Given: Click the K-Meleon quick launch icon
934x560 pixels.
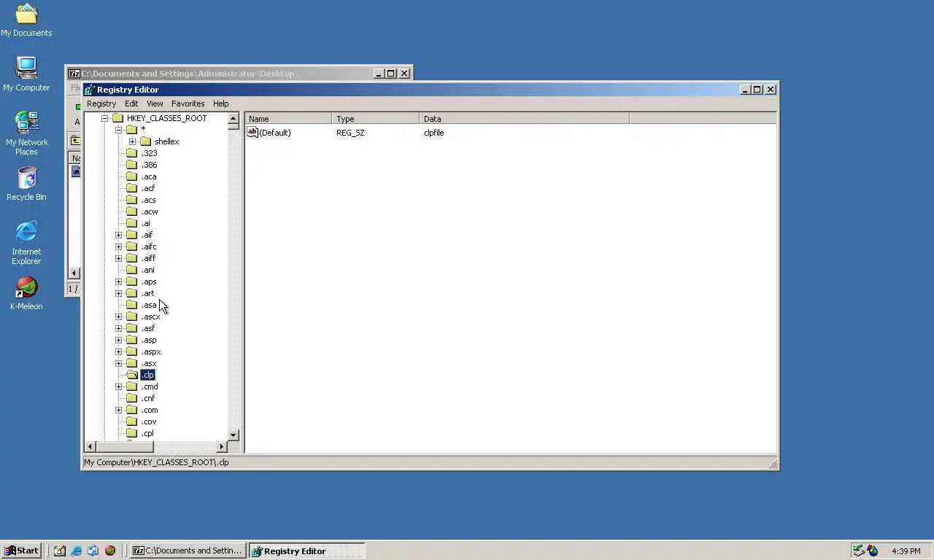Looking at the screenshot, I should (110, 551).
